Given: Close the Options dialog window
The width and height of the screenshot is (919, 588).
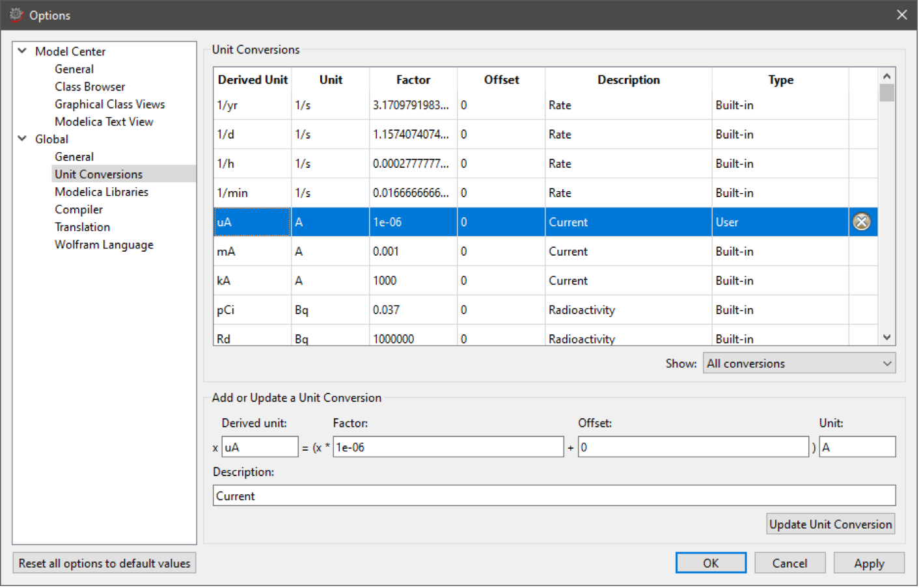Looking at the screenshot, I should click(x=902, y=14).
